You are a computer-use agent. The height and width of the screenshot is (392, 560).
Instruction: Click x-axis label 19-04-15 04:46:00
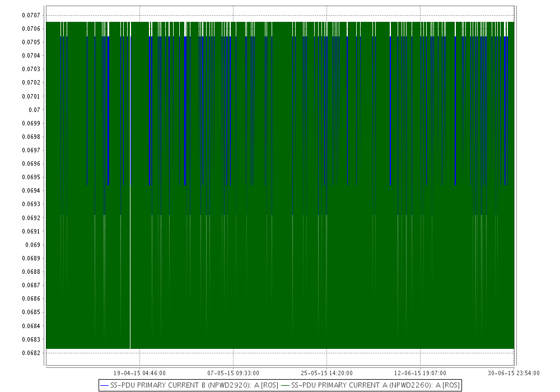139,373
